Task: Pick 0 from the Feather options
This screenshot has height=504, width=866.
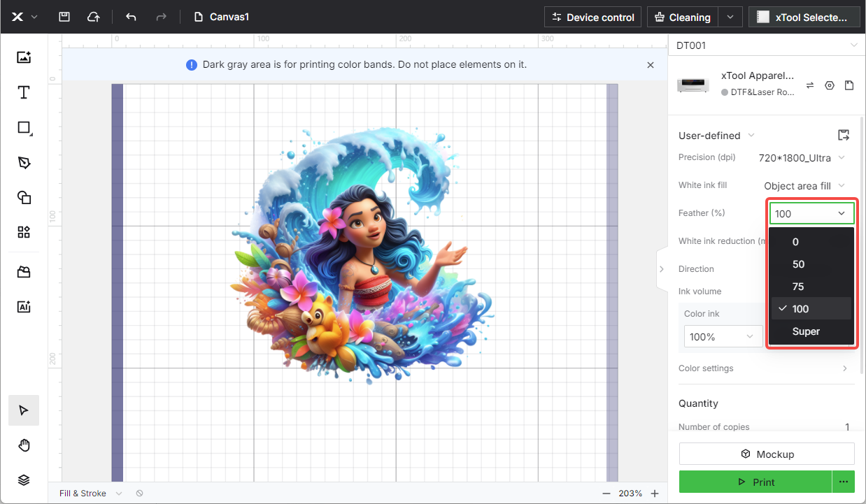Action: click(x=795, y=242)
